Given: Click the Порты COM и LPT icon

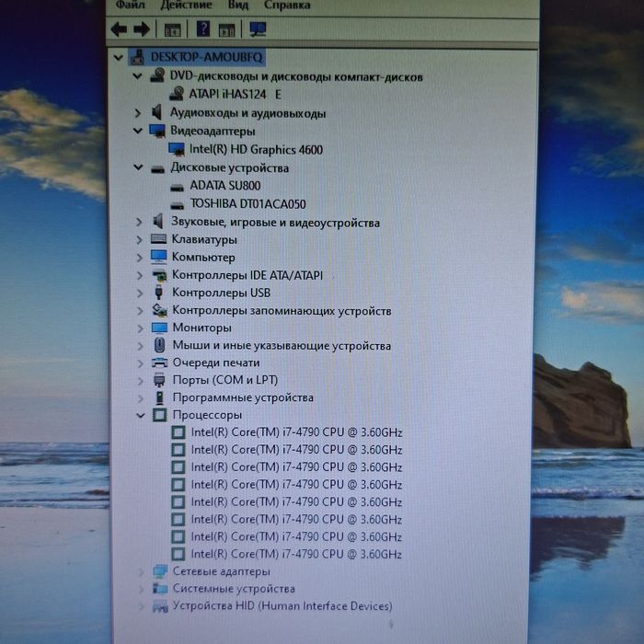Looking at the screenshot, I should (x=159, y=380).
